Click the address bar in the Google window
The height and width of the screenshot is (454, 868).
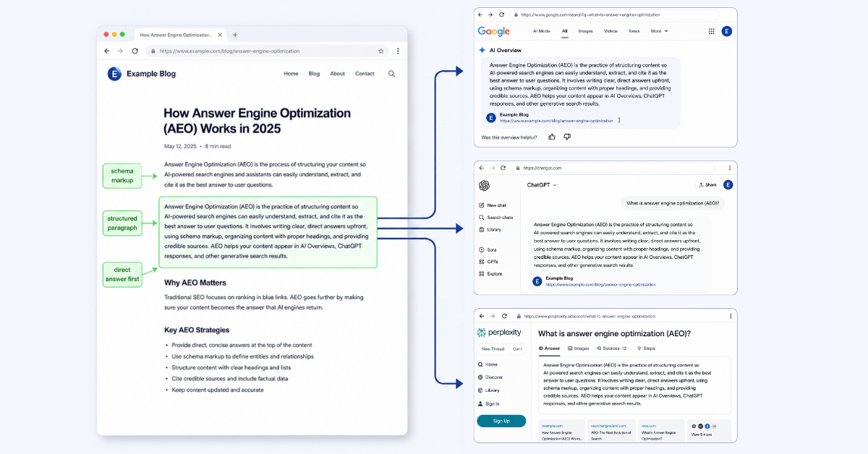coord(616,14)
